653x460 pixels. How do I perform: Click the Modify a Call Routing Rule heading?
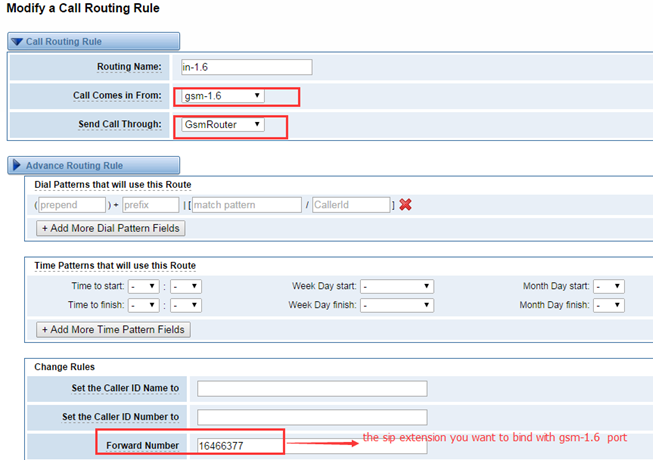point(83,8)
